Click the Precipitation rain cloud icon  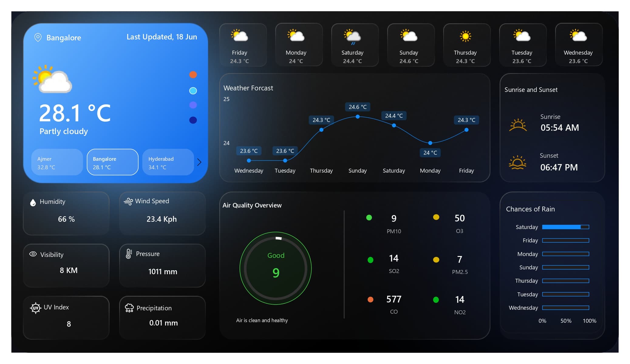(x=129, y=308)
